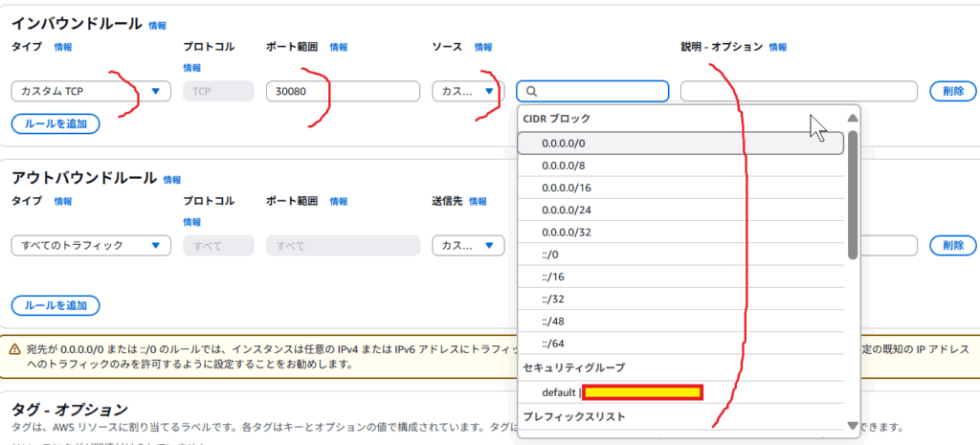Image resolution: width=980 pixels, height=445 pixels.
Task: Open info link next to port range
Action: pyautogui.click(x=339, y=47)
